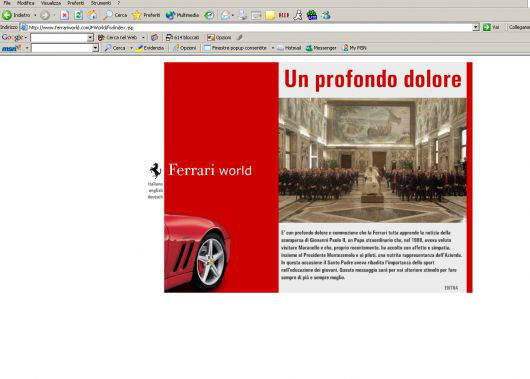Click the AIM running man icon
The height and width of the screenshot is (379, 530).
298,15
